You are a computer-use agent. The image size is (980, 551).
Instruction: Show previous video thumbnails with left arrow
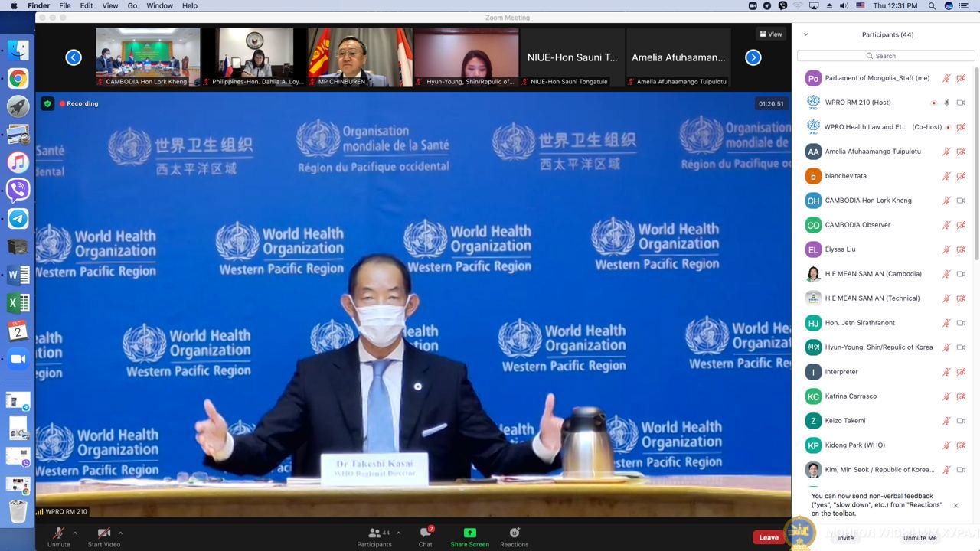point(73,57)
